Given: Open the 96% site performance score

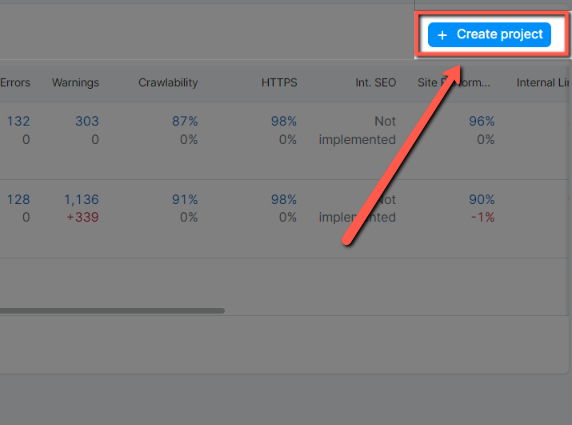Looking at the screenshot, I should pos(482,121).
